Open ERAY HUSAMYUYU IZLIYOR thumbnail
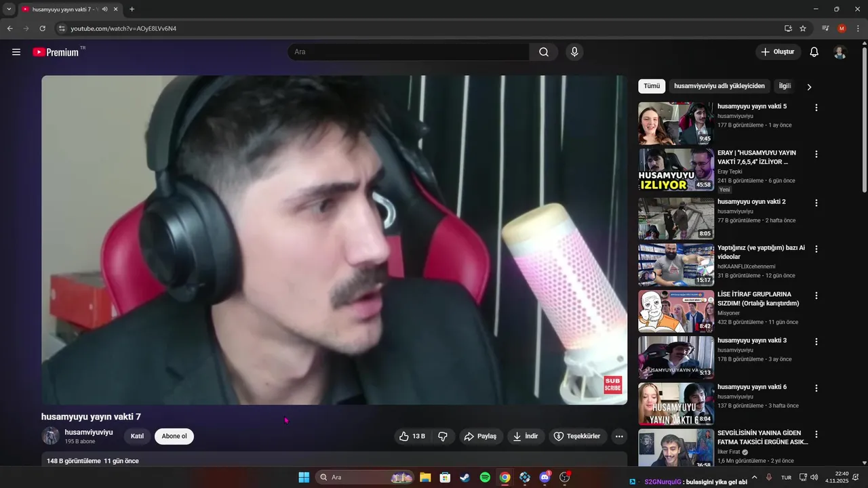 click(676, 169)
